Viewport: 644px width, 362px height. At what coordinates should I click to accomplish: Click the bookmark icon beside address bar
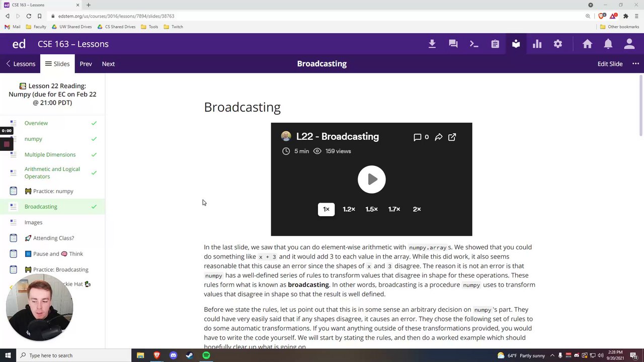coord(39,16)
